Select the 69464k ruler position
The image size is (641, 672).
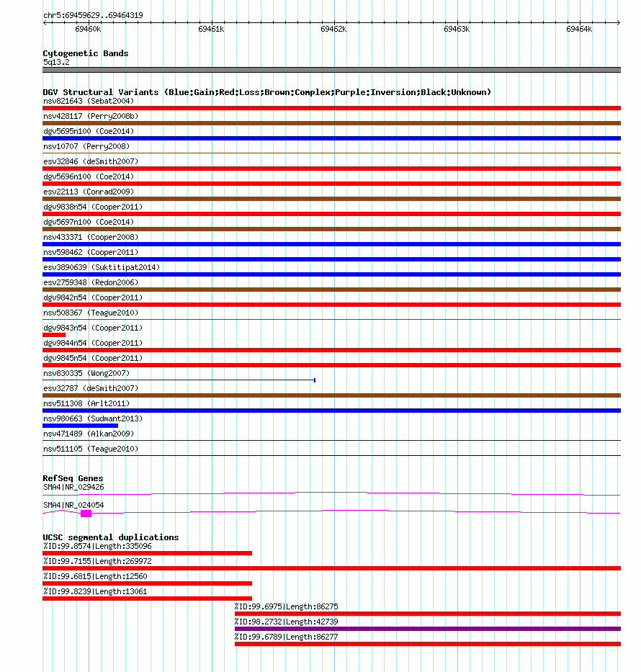pyautogui.click(x=579, y=29)
